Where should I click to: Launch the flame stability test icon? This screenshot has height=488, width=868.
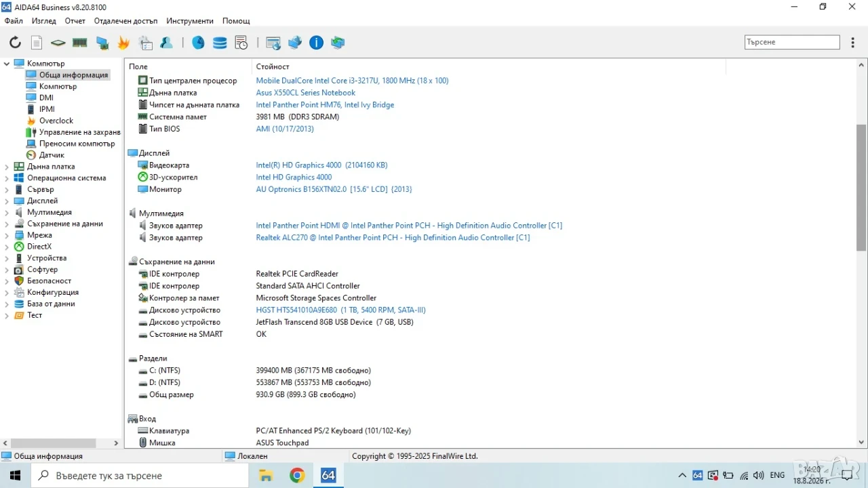tap(123, 43)
